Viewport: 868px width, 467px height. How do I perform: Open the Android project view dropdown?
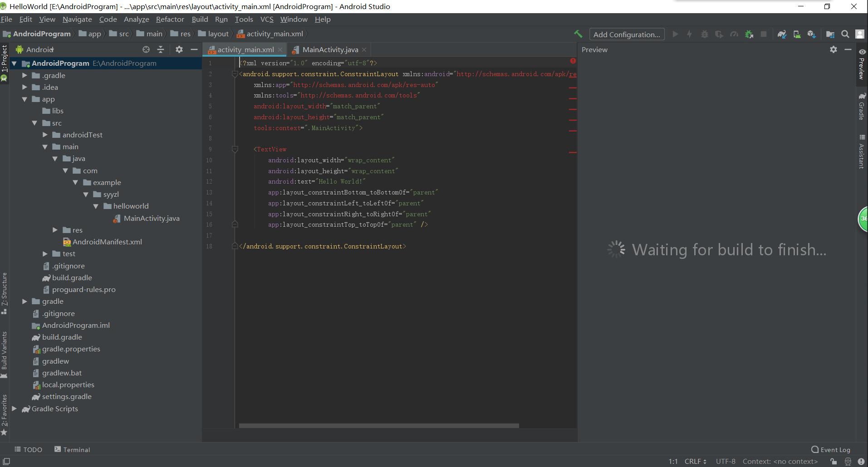click(35, 49)
